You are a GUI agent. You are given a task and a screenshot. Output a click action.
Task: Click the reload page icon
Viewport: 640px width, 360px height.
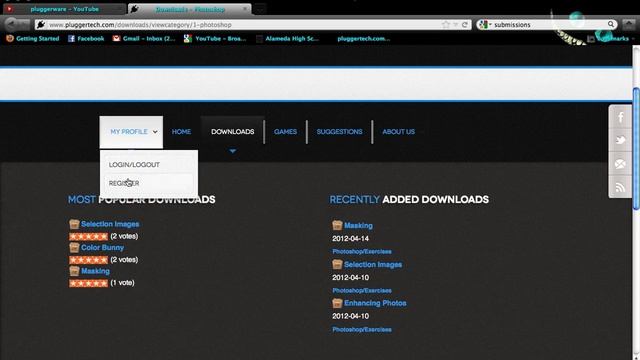464,25
